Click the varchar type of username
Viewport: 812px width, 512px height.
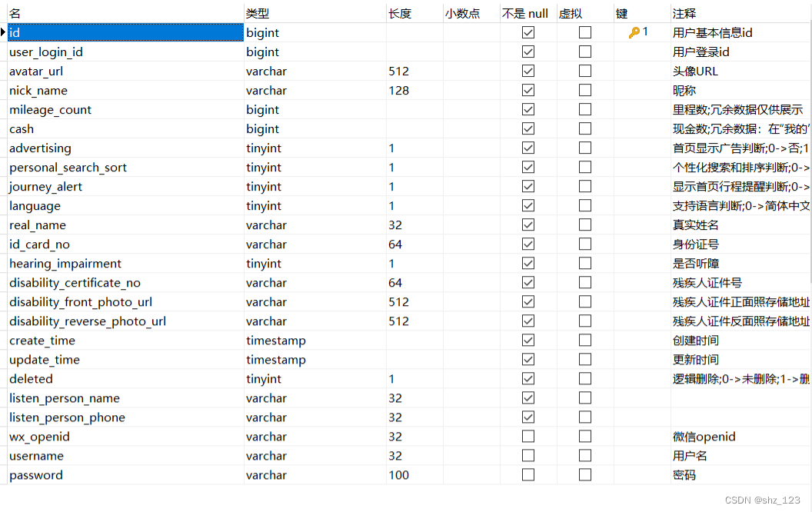click(x=266, y=456)
